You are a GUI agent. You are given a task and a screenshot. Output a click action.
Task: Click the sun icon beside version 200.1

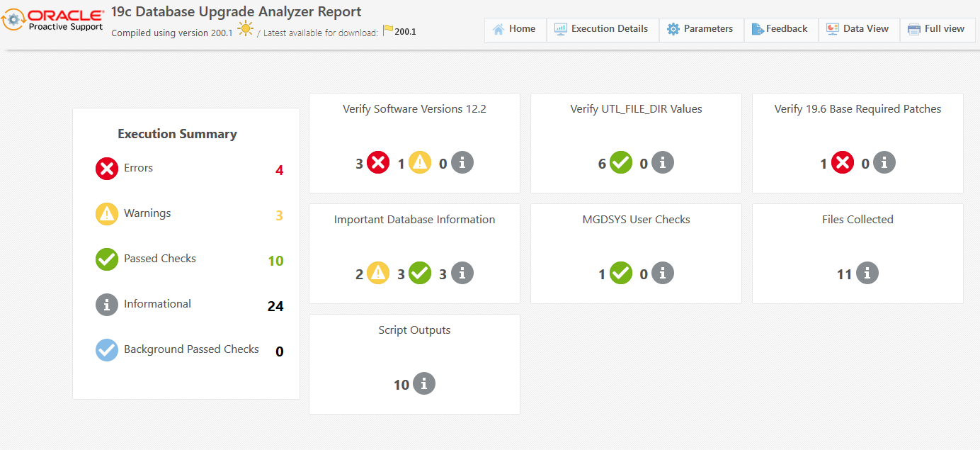(x=246, y=28)
